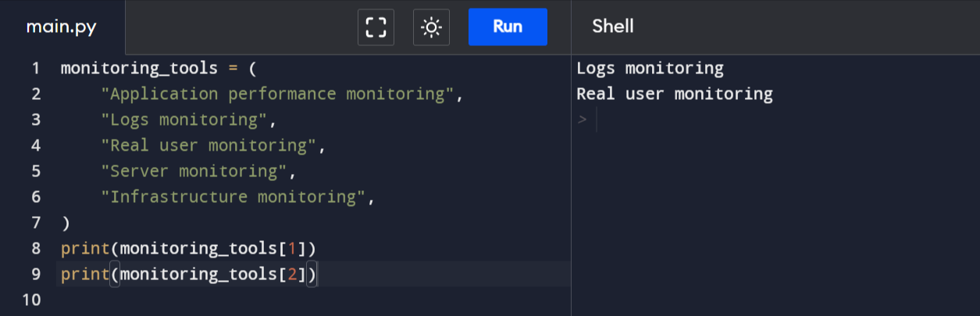Switch to the Shell tab
Image resolution: width=980 pixels, height=316 pixels.
[613, 27]
